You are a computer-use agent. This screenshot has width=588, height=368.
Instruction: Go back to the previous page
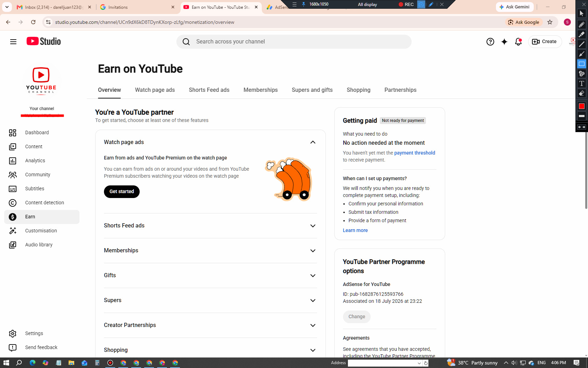pos(8,22)
